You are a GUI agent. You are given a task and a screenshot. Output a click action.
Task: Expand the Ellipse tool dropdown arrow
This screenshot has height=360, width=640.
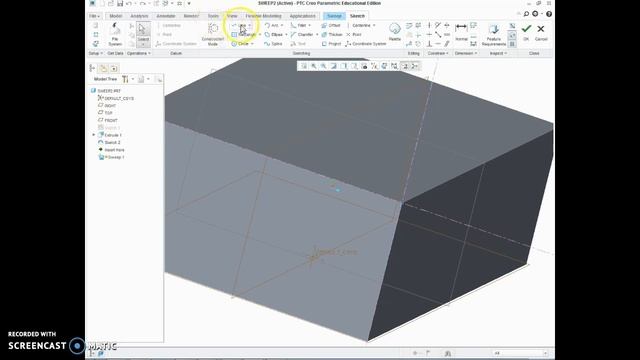tap(286, 35)
